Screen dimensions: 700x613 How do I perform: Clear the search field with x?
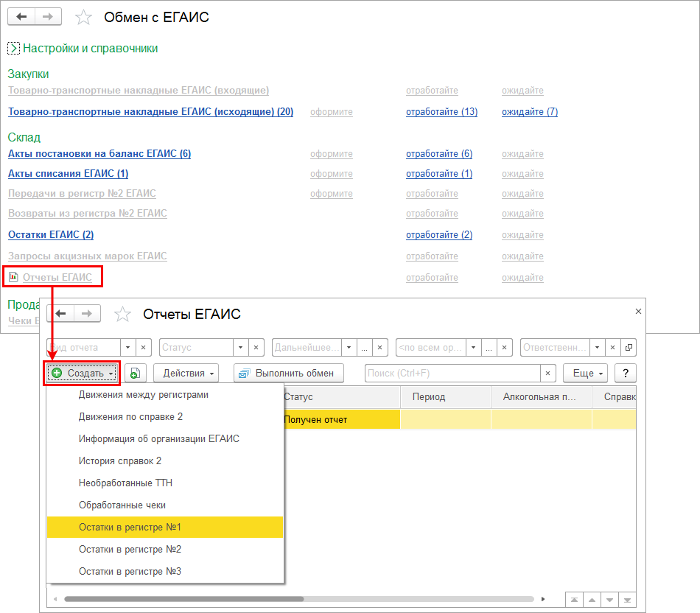(x=547, y=374)
